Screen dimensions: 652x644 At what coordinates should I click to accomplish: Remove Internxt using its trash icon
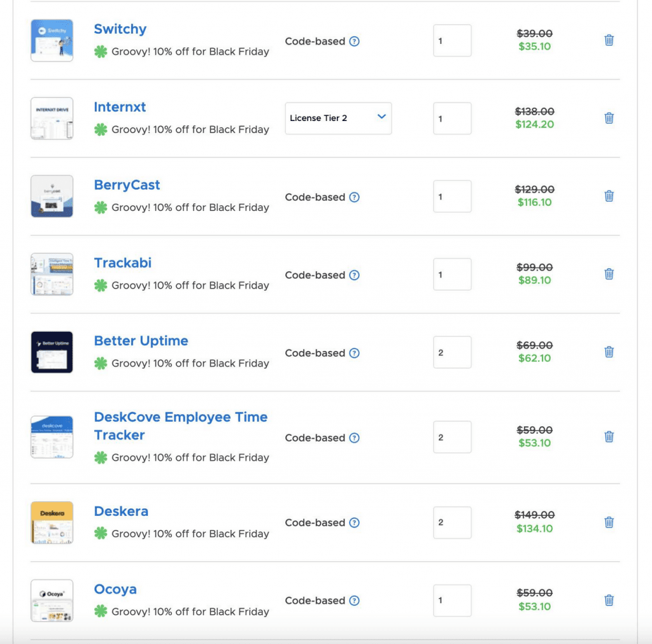609,118
